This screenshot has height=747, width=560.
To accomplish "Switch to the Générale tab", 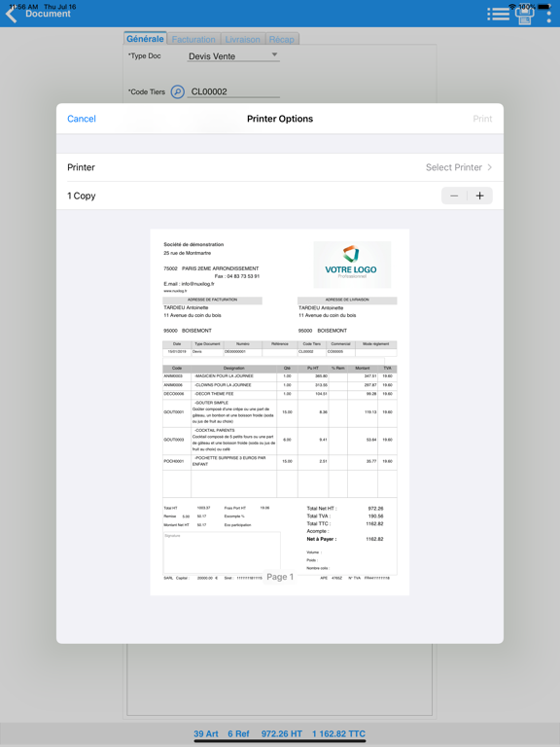I will point(145,39).
